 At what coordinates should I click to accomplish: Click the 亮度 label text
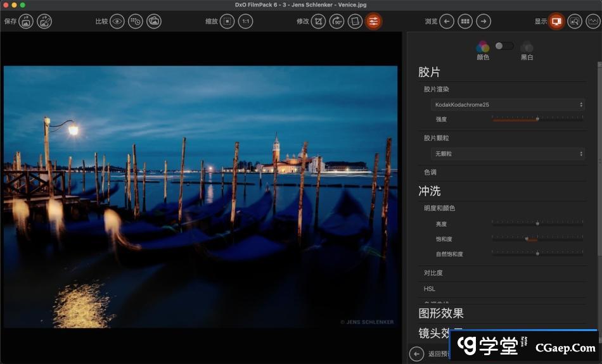tap(441, 223)
